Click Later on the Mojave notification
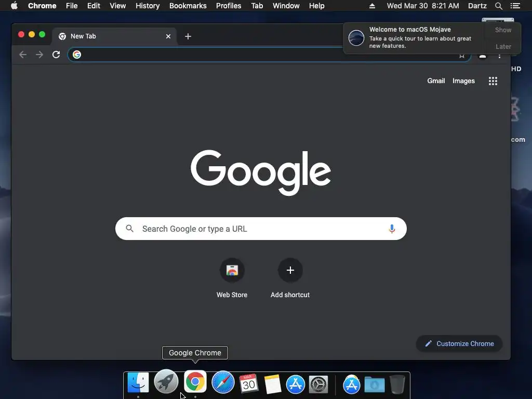532x399 pixels. [503, 46]
